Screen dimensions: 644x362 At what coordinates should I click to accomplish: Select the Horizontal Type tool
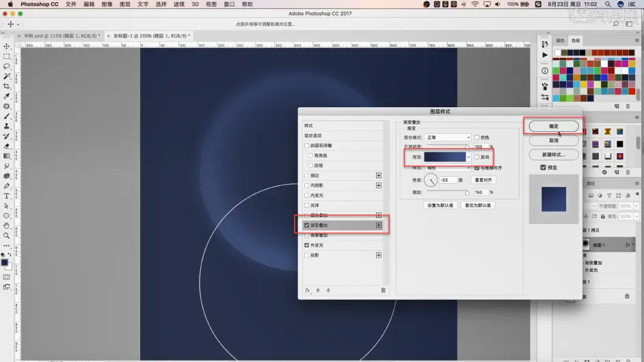tap(7, 196)
